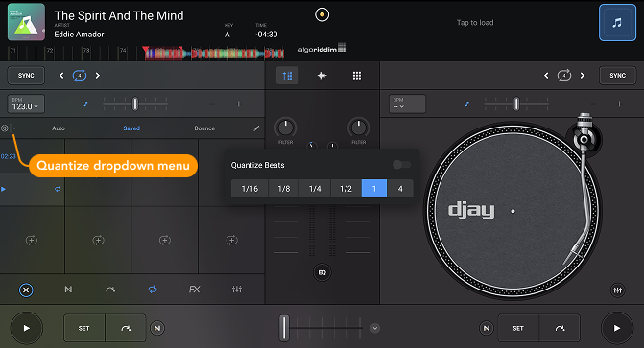Open the left deck FX tool
Screen dimensions: 644x348
pos(194,290)
